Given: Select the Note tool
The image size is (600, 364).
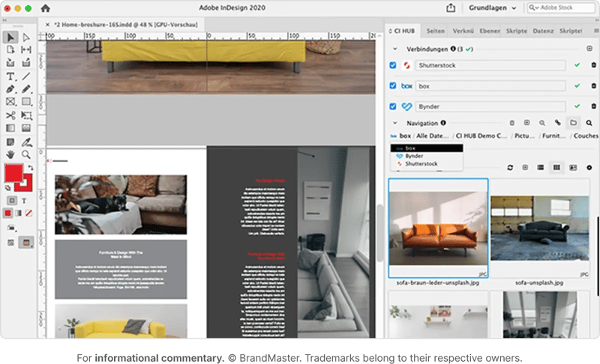Looking at the screenshot, I should (x=10, y=142).
